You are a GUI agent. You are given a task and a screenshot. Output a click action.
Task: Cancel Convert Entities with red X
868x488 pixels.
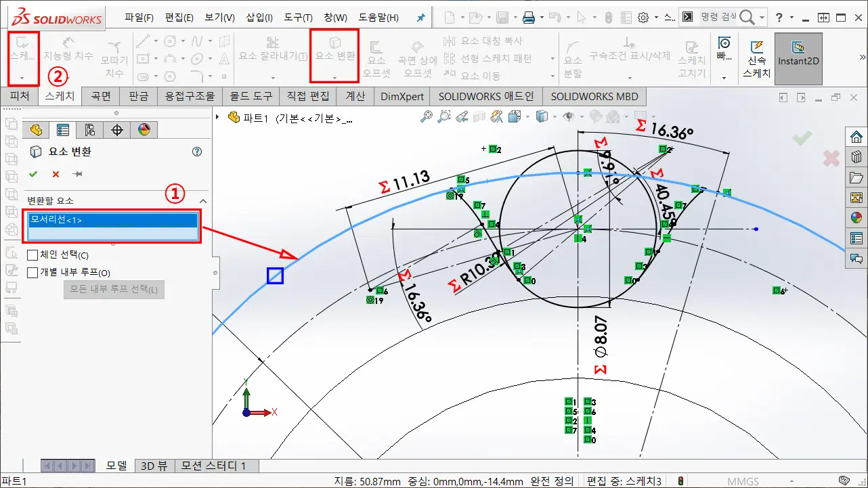tap(56, 174)
